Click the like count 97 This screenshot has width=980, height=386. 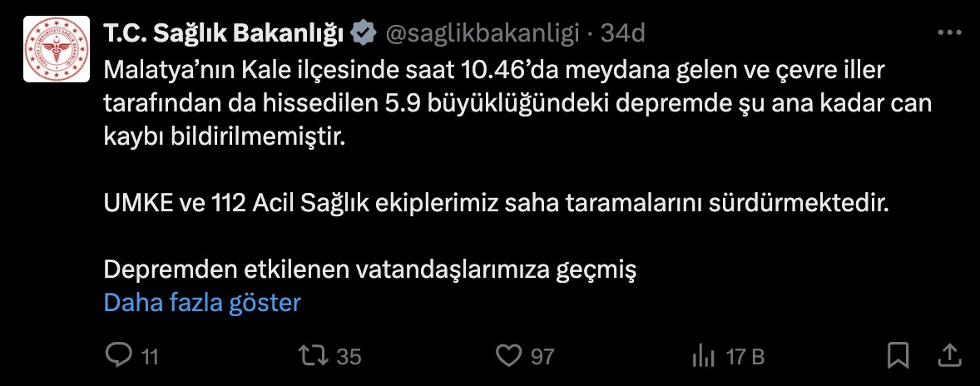[542, 357]
